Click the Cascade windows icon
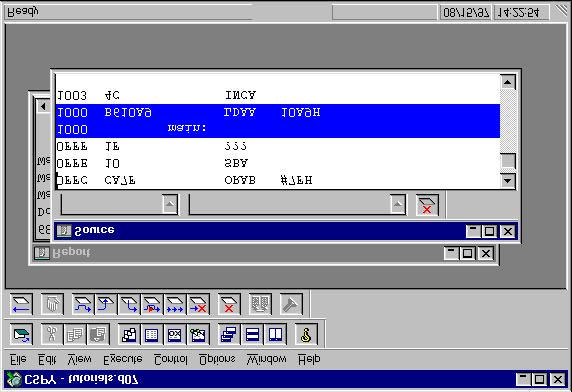 [x=229, y=334]
